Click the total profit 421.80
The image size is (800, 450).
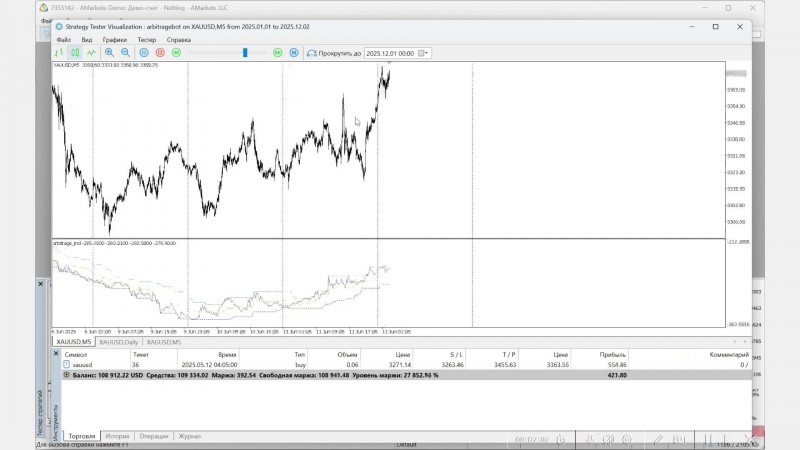point(617,375)
